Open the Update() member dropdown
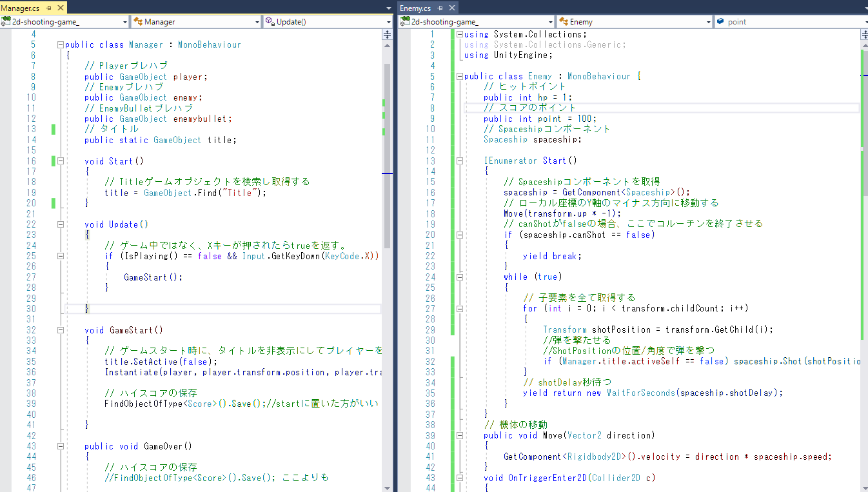The width and height of the screenshot is (868, 492). (328, 21)
